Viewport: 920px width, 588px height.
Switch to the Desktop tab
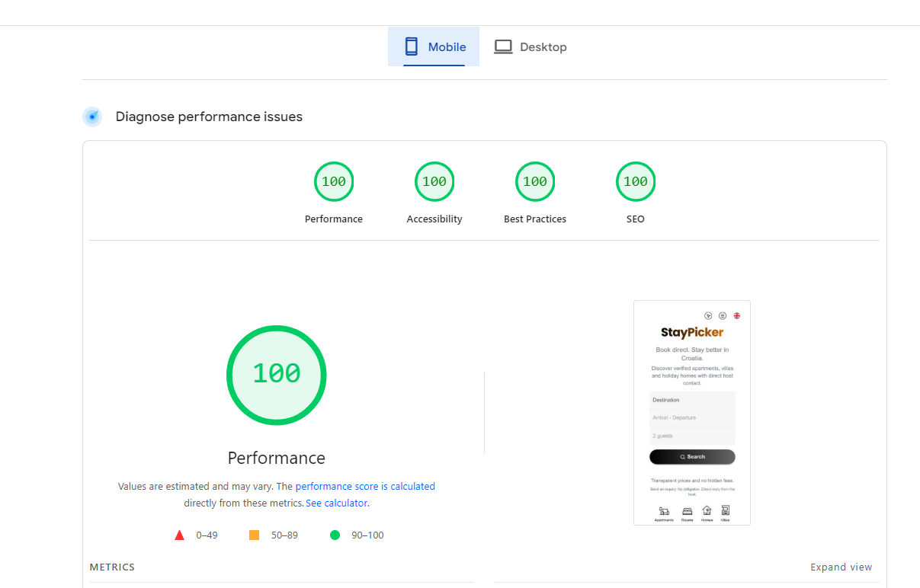(x=542, y=46)
